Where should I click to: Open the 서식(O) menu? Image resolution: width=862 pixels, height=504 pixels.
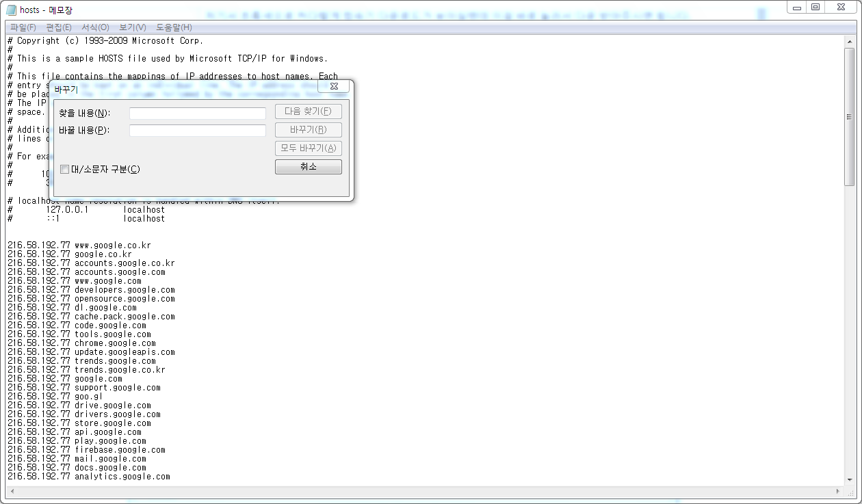coord(95,27)
